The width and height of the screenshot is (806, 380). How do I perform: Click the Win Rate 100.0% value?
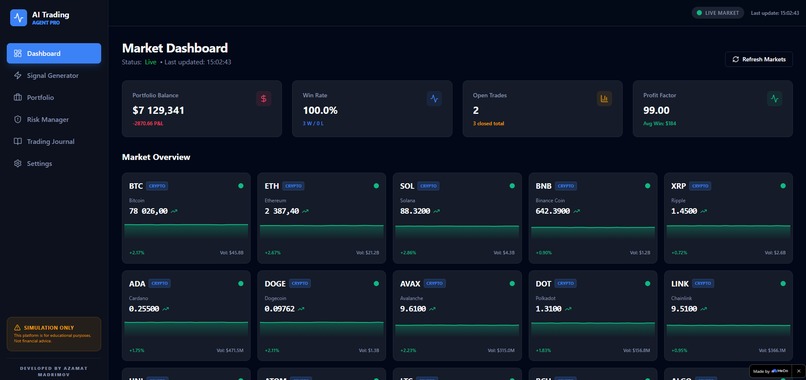320,111
